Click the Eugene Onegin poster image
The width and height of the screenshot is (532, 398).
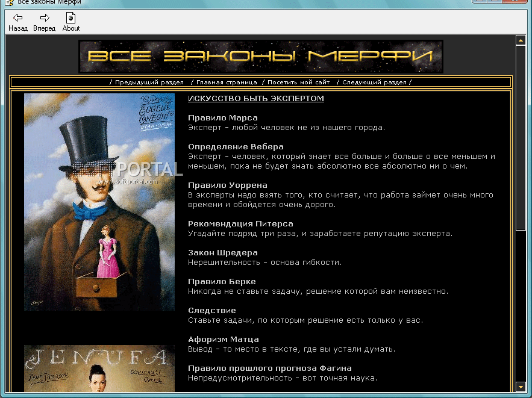tap(99, 202)
